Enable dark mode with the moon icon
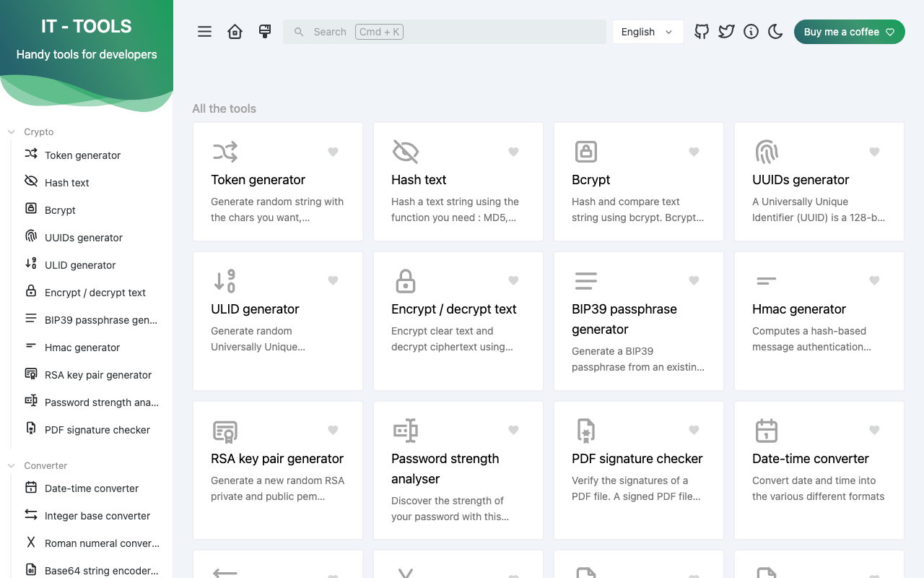The height and width of the screenshot is (578, 924). tap(775, 31)
